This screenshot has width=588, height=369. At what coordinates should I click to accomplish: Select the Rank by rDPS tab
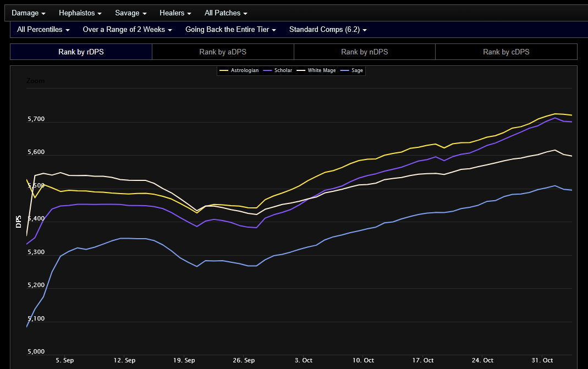[x=81, y=52]
